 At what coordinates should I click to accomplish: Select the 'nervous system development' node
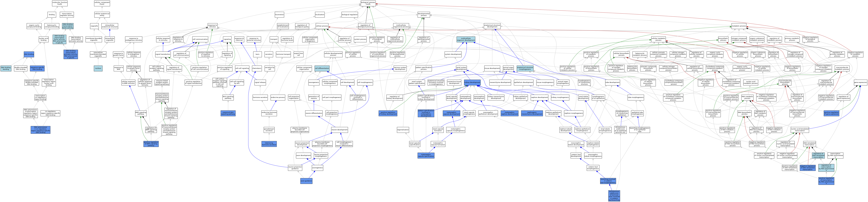coord(400,68)
